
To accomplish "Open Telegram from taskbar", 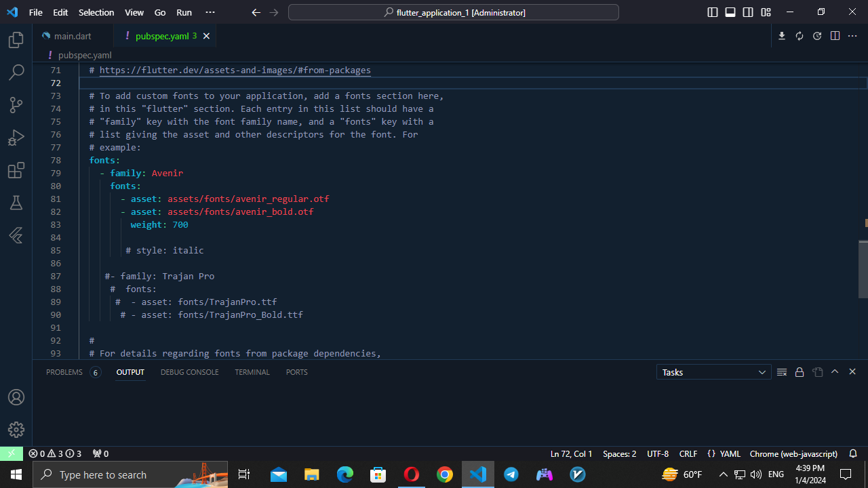I will [x=511, y=474].
